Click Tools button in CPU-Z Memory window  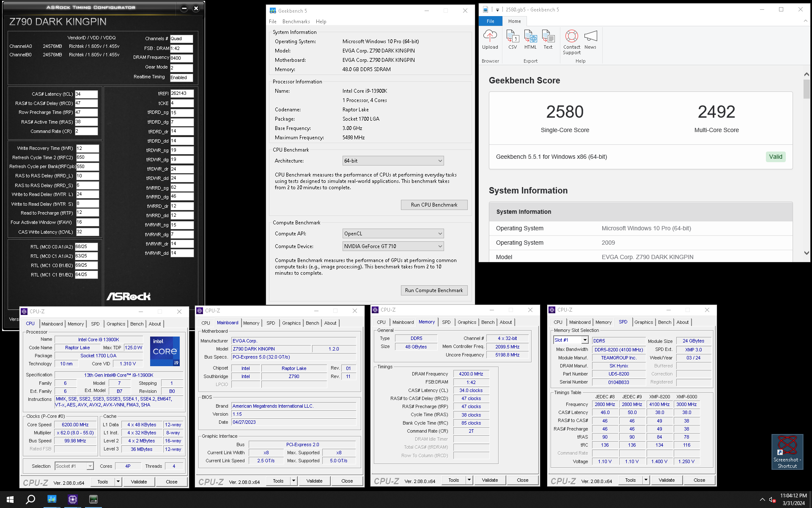453,480
